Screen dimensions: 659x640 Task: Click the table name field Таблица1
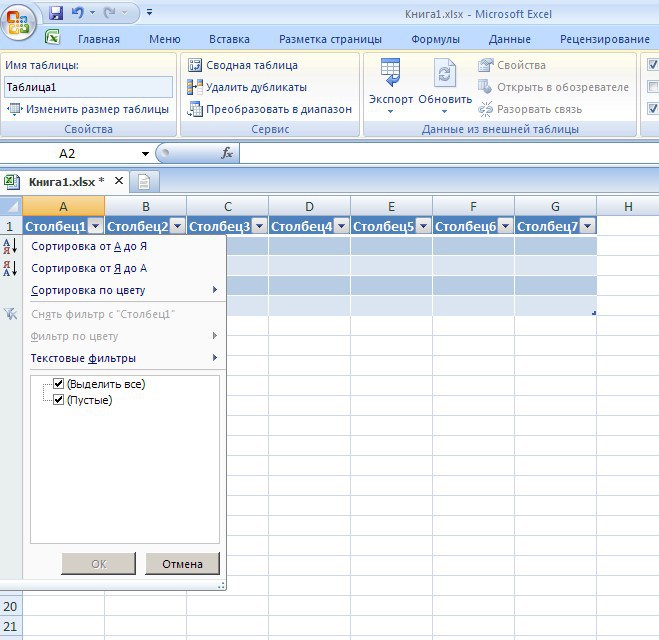88,87
